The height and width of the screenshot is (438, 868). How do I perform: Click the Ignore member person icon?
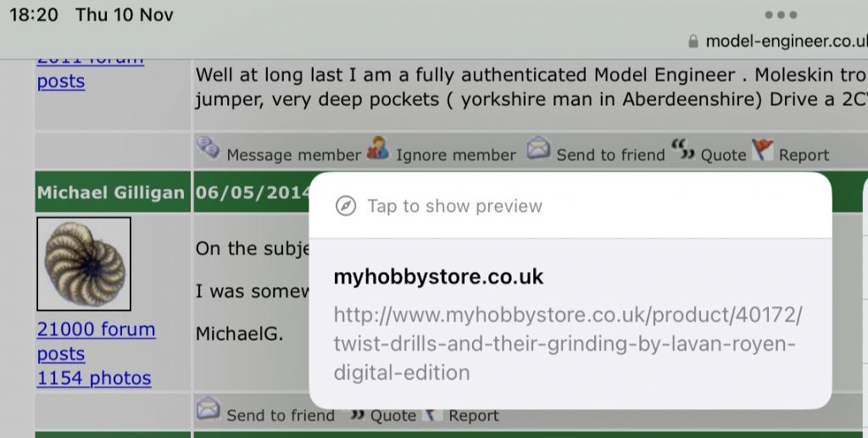click(x=377, y=147)
